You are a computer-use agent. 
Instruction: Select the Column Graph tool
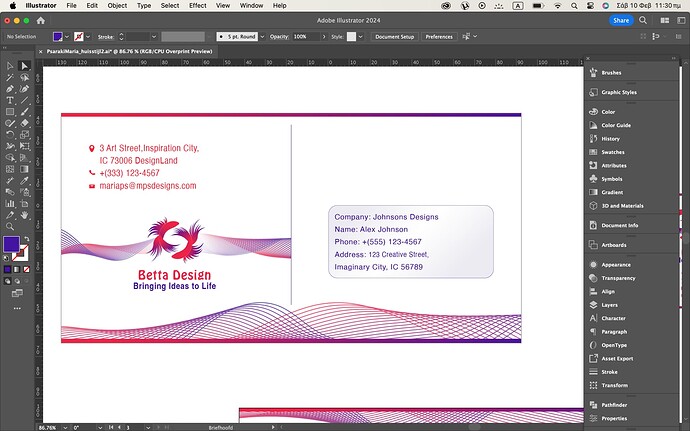tap(10, 203)
